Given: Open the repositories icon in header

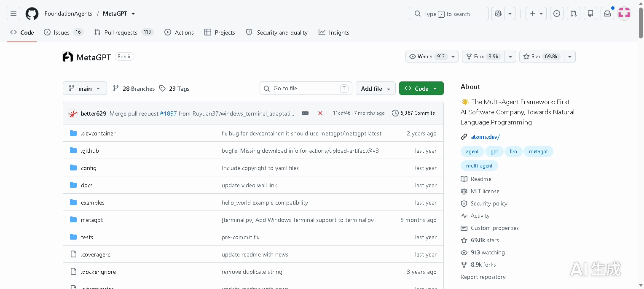Looking at the screenshot, I should pyautogui.click(x=590, y=14).
